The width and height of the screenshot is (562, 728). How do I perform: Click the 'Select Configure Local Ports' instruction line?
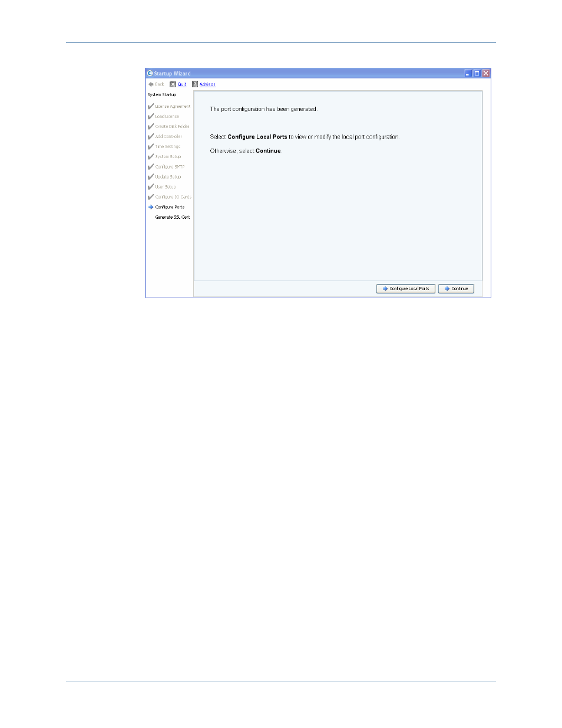[305, 137]
